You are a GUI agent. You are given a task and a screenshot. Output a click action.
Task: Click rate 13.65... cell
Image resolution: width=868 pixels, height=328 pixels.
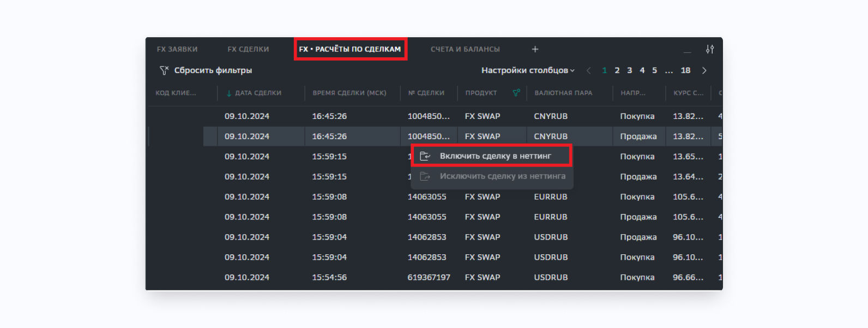688,156
